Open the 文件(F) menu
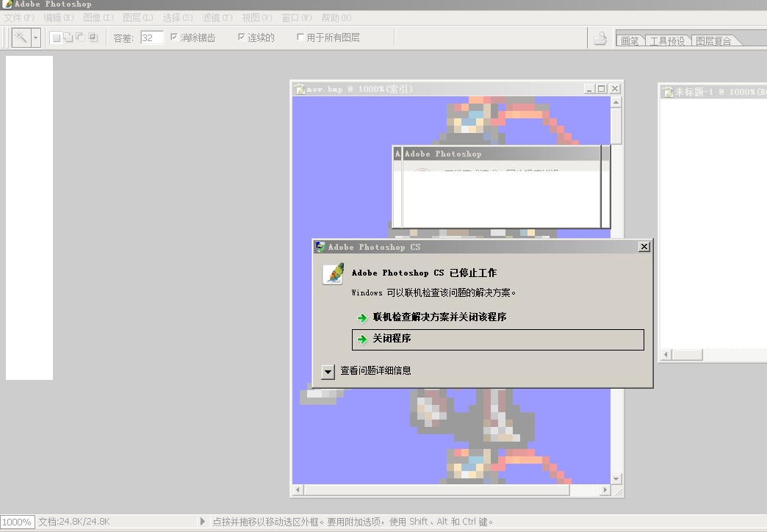The image size is (767, 532). pyautogui.click(x=19, y=18)
